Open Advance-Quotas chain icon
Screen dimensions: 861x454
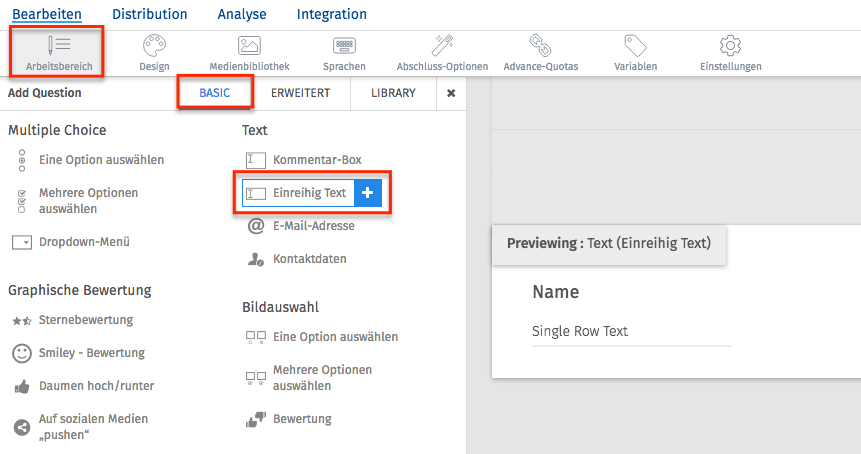(540, 46)
